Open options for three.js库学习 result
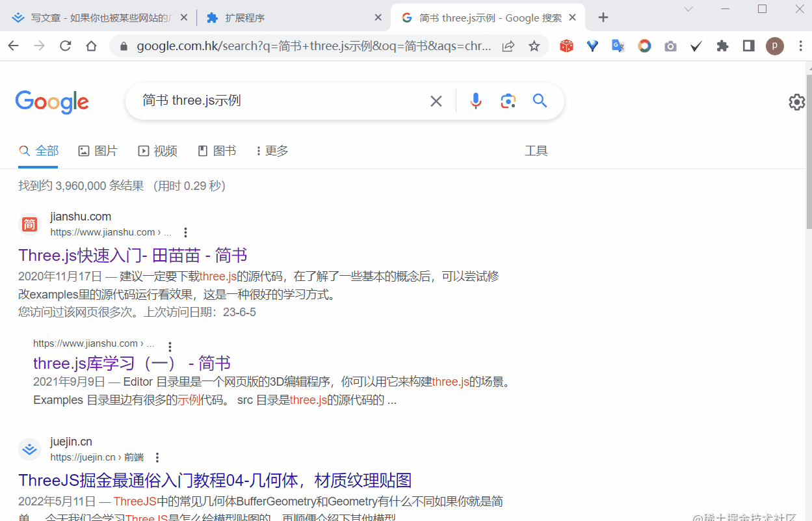812x521 pixels. 170,347
